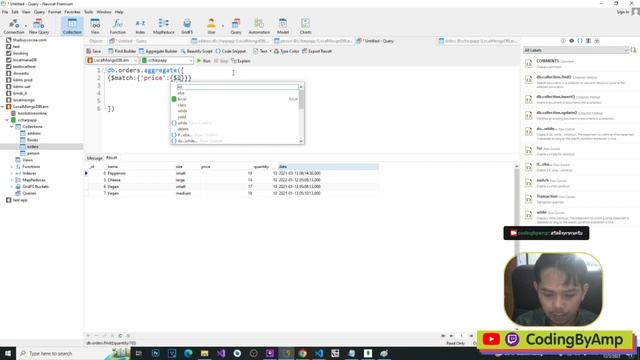640x360 pixels.
Task: Open the View objects toolbar icon
Action: tap(95, 26)
